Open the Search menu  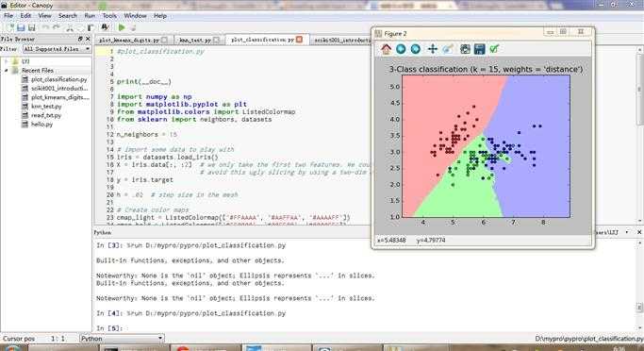(x=68, y=16)
